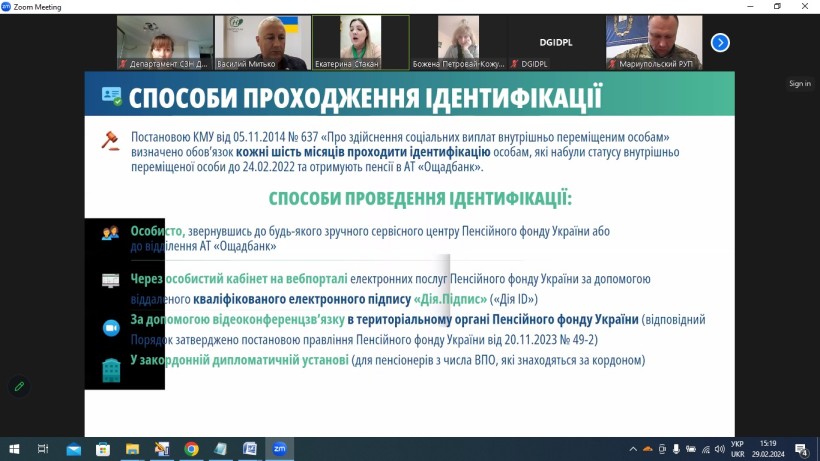820x461 pixels.
Task: Select Василий Митько video thumbnail
Action: pyautogui.click(x=263, y=42)
